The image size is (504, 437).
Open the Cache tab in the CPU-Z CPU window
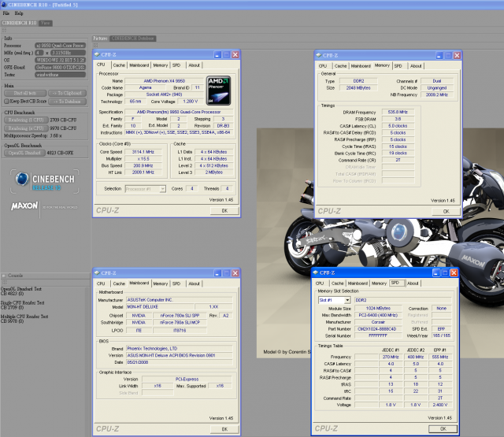119,65
